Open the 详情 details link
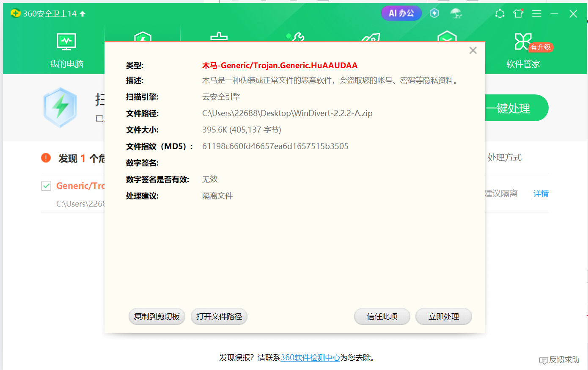 [541, 193]
